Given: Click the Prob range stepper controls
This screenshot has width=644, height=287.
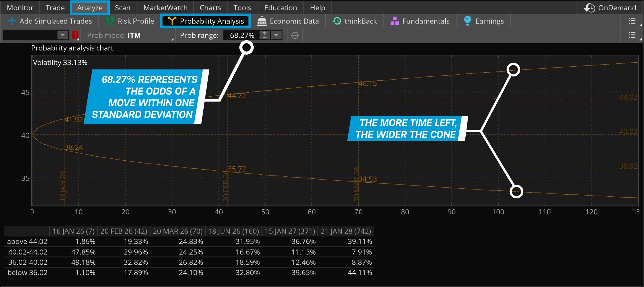Looking at the screenshot, I should (265, 35).
